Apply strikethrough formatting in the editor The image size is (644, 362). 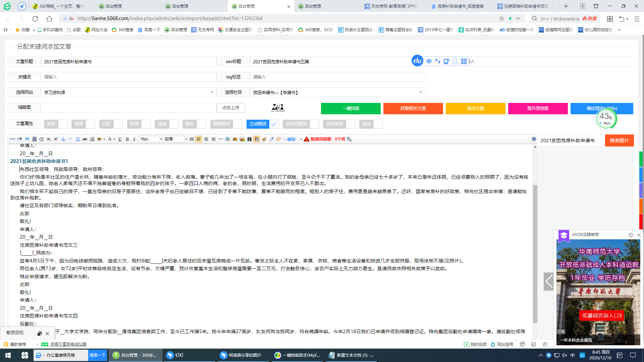pyautogui.click(x=85, y=139)
